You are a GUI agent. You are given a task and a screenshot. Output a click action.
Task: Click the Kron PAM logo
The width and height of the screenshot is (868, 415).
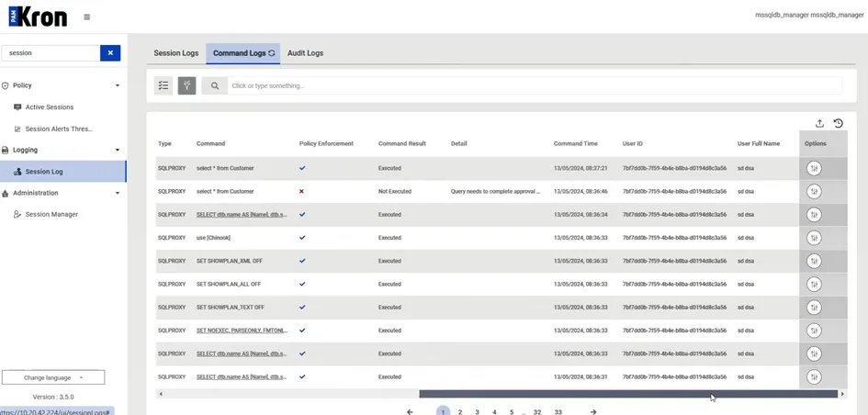point(39,17)
